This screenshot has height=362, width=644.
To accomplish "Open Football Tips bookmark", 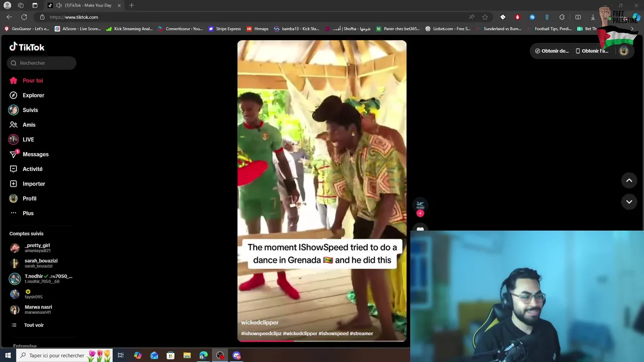I will [549, 29].
